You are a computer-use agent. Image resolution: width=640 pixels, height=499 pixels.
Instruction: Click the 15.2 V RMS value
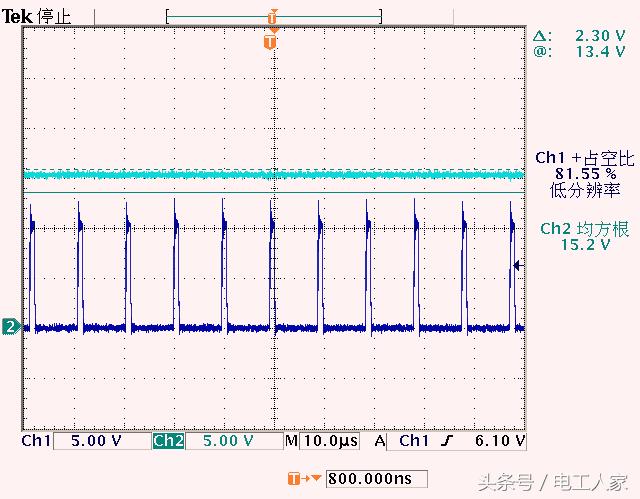click(585, 245)
